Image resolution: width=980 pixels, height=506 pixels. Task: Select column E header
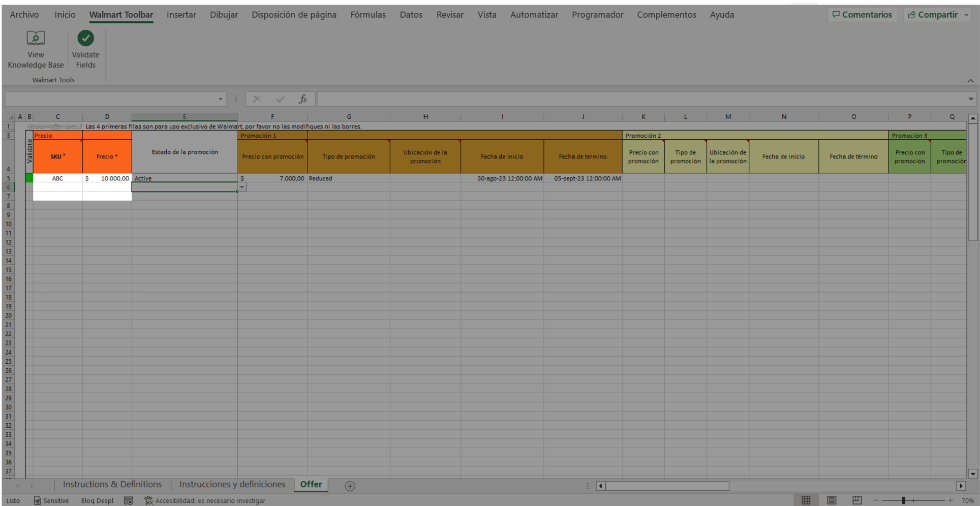184,117
